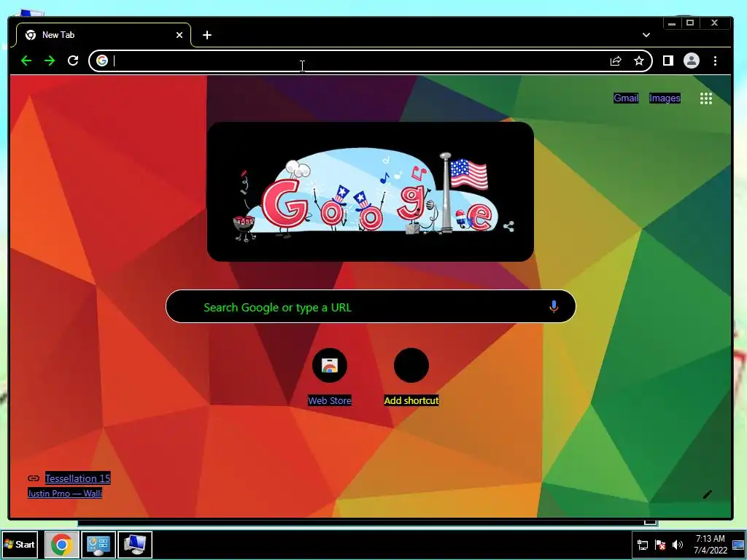
Task: Click the Google icon in the address bar
Action: (102, 61)
